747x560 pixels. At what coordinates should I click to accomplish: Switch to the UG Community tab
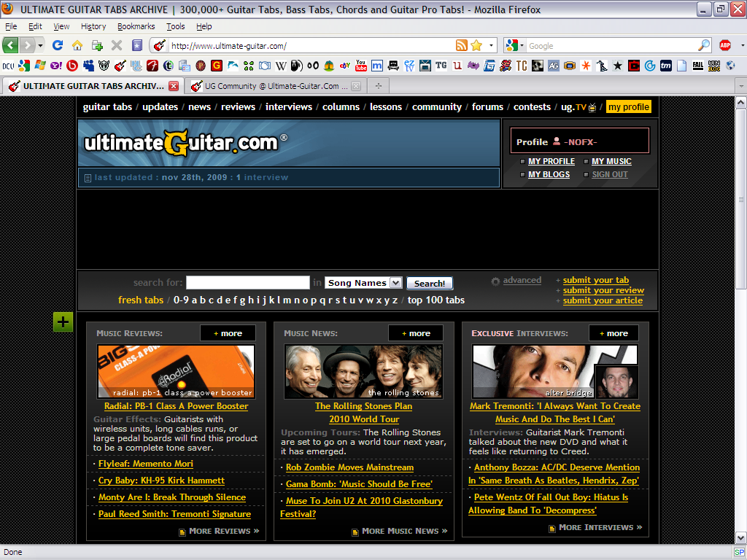276,86
